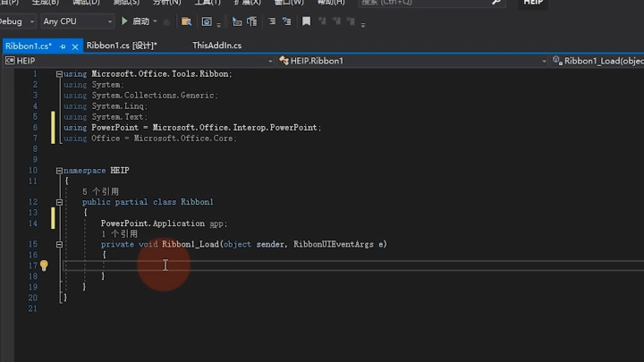Click the camera snapshot toolbar icon
Screen dimensions: 644x362
207,21
